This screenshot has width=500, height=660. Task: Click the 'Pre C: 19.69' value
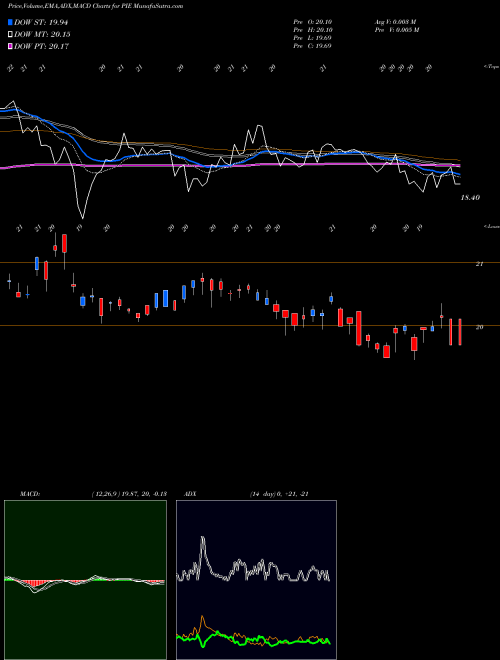click(x=313, y=46)
